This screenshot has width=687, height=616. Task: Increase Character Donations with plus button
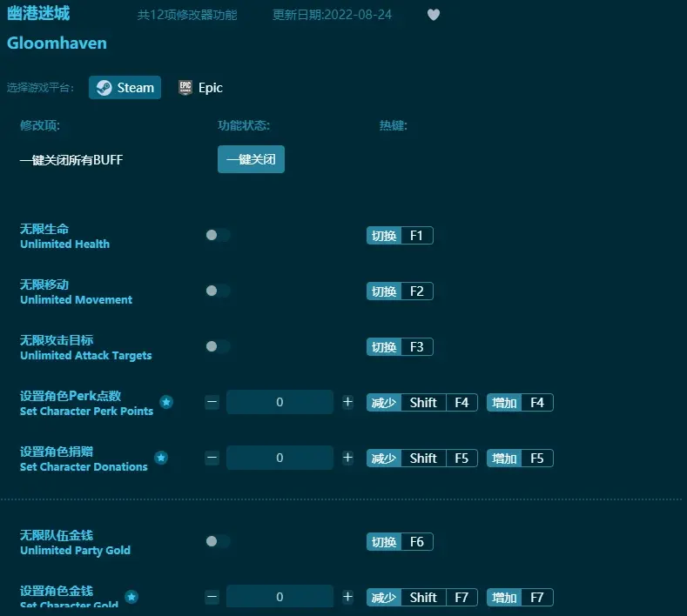coord(347,458)
